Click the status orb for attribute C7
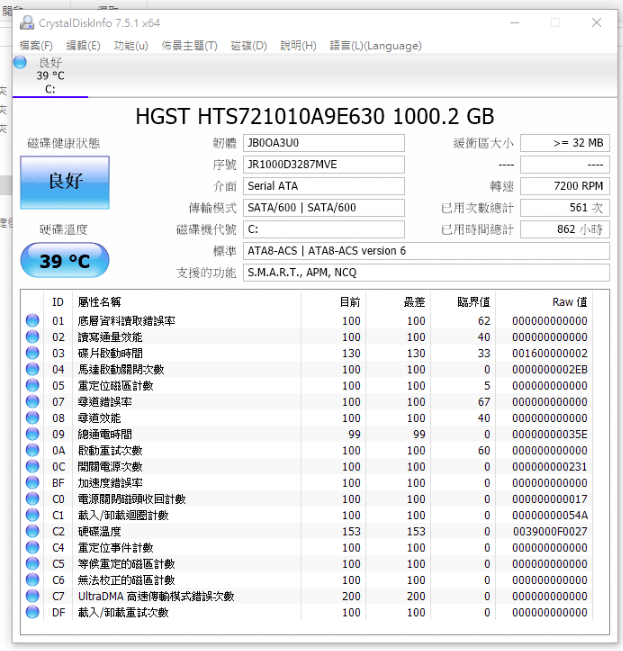This screenshot has height=651, width=623. (32, 596)
